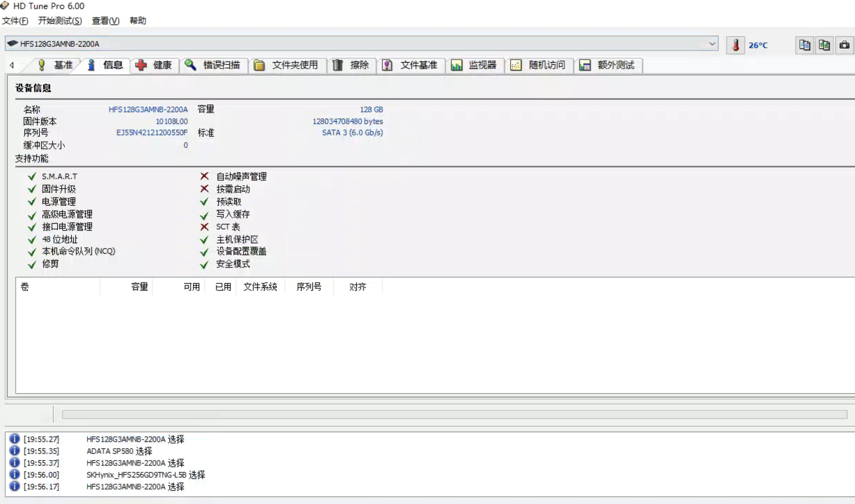The width and height of the screenshot is (855, 504).
Task: Click the 文件系统 column header
Action: click(260, 287)
